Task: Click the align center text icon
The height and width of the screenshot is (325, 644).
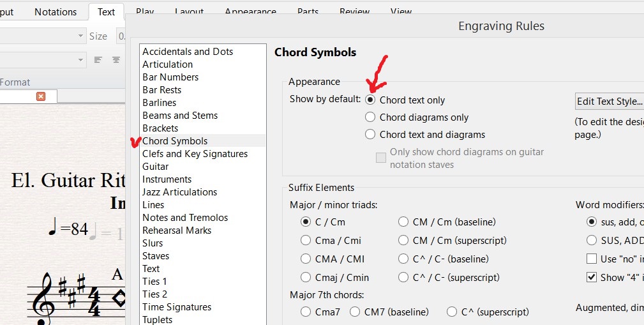Action: tap(116, 59)
